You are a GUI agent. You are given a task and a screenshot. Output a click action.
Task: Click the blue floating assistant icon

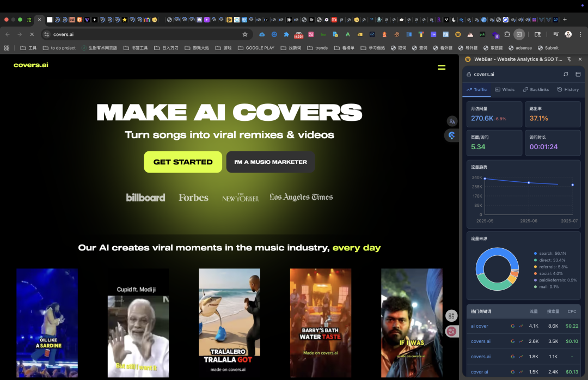point(451,136)
